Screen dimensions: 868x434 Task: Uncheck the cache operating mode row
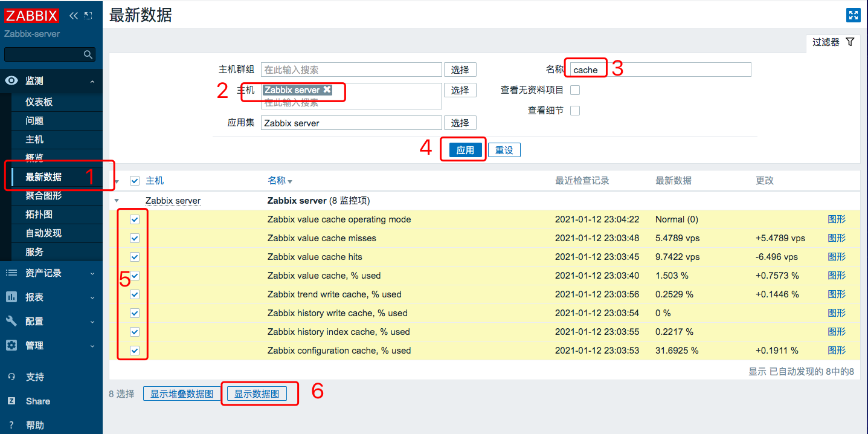(x=135, y=219)
